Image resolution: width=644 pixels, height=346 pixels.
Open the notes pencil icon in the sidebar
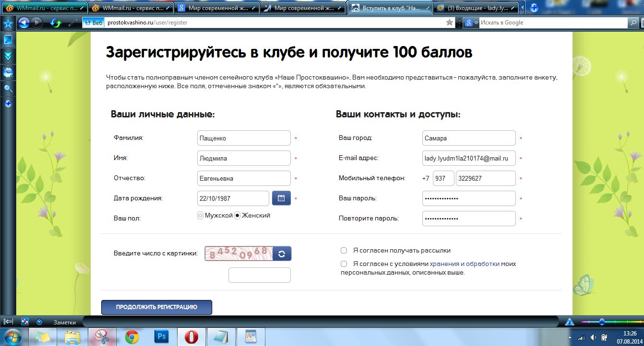tap(8, 40)
